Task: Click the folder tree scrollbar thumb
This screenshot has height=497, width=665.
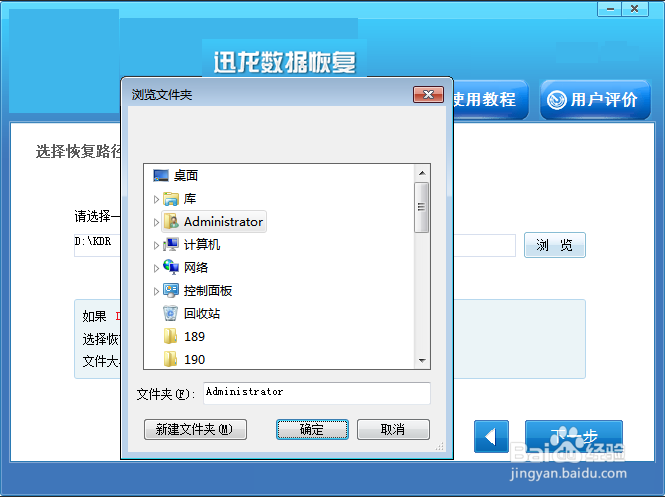Action: pyautogui.click(x=422, y=207)
